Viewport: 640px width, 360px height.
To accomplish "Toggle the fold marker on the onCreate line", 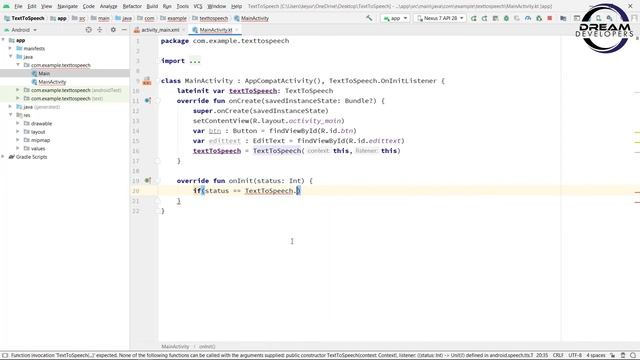I will coord(157,101).
